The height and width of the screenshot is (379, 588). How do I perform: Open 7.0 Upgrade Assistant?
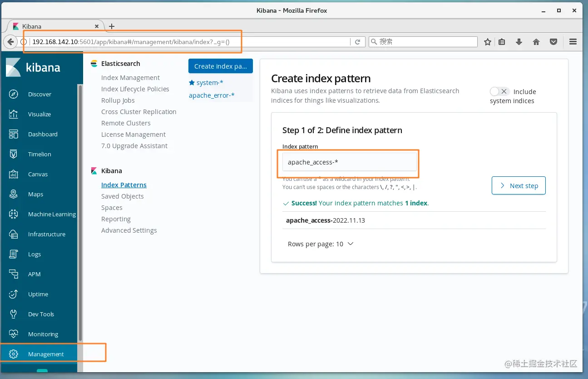(x=134, y=146)
